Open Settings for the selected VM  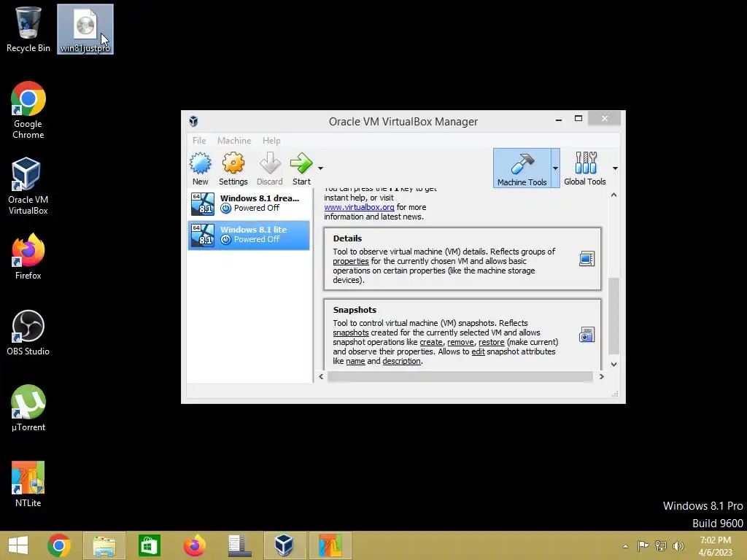[233, 168]
